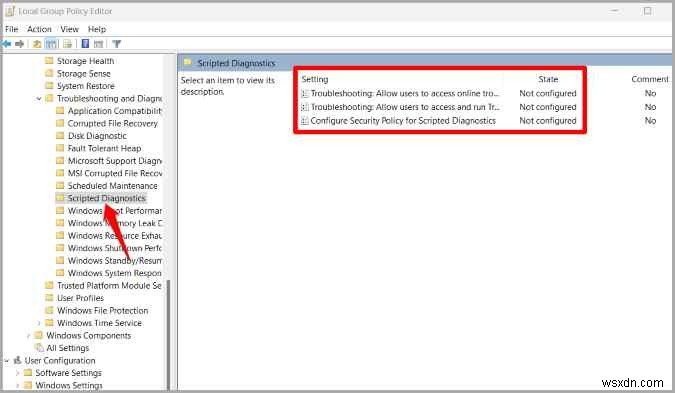Click the Setting column header
The width and height of the screenshot is (675, 393).
point(315,79)
